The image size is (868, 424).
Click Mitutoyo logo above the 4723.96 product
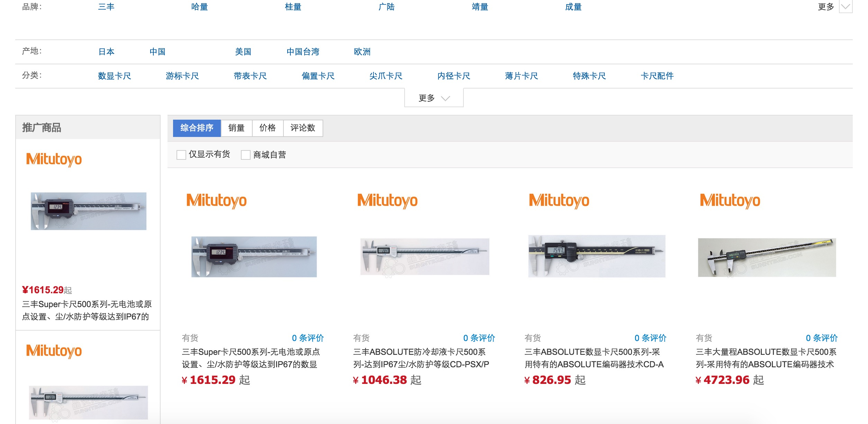click(x=730, y=201)
